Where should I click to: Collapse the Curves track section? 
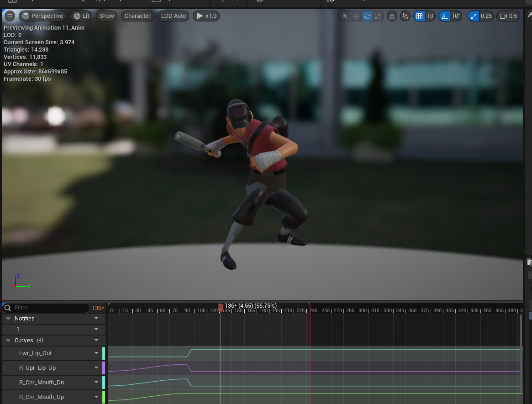pos(8,341)
